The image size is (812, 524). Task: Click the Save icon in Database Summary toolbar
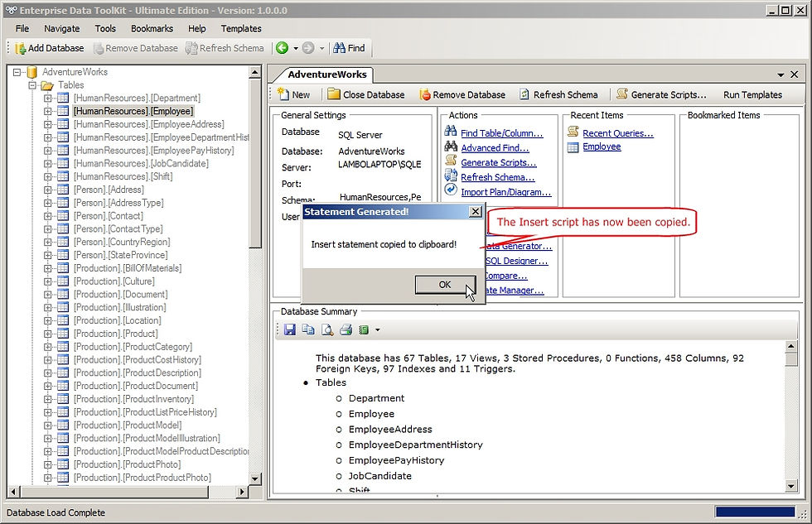pos(289,329)
